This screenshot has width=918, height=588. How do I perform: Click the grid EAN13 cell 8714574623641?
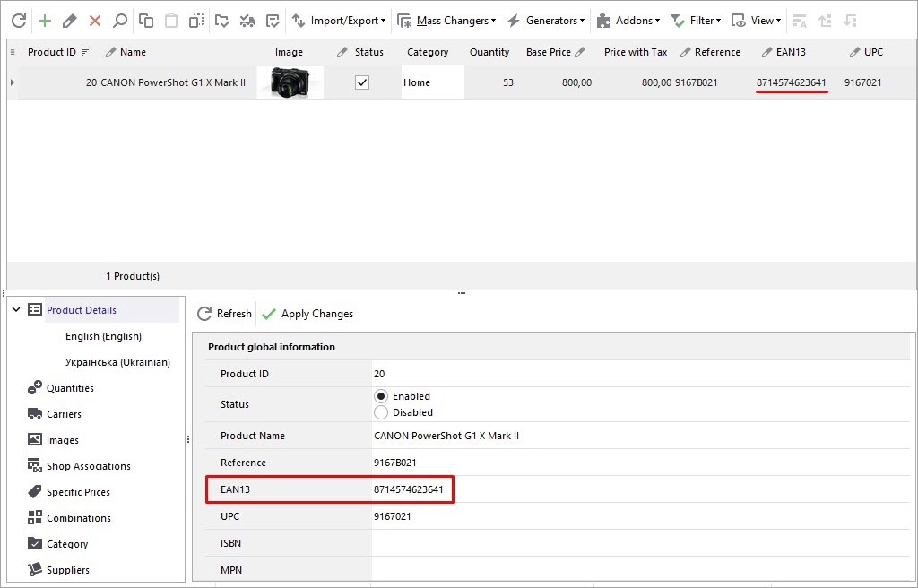(791, 82)
